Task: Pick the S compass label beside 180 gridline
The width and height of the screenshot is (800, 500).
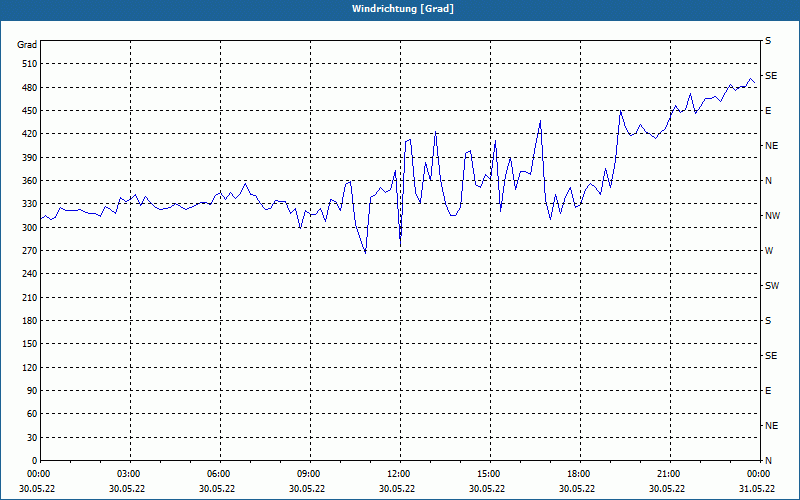Action: [x=768, y=321]
